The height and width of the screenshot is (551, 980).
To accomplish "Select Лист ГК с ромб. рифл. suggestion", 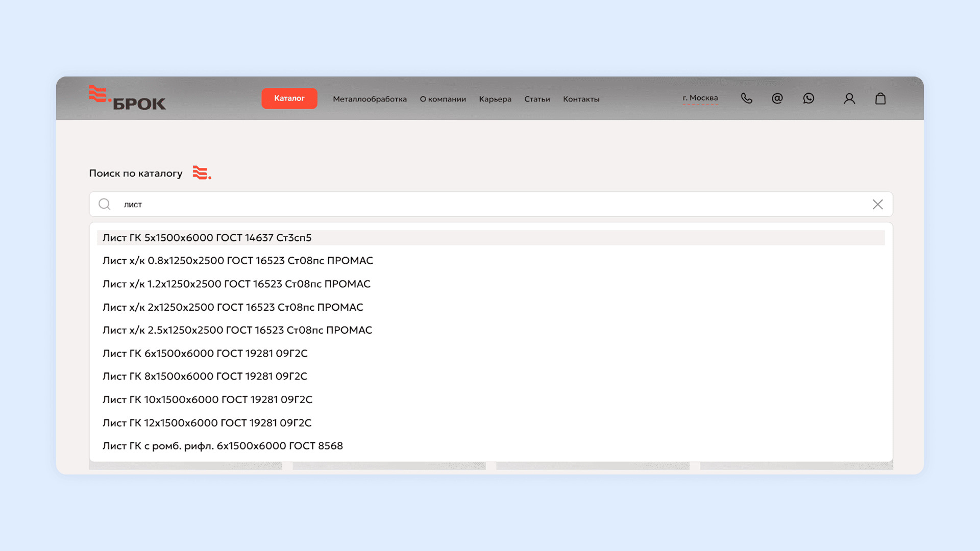I will (223, 446).
